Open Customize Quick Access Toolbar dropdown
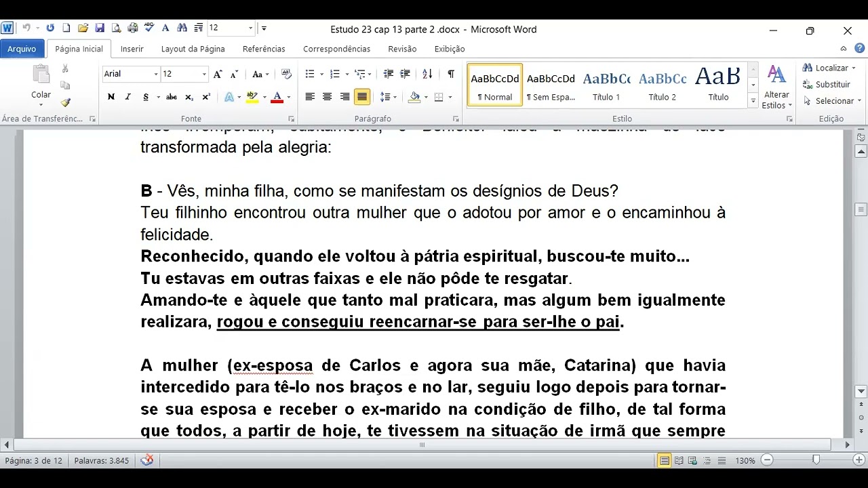The image size is (868, 488). pos(264,28)
